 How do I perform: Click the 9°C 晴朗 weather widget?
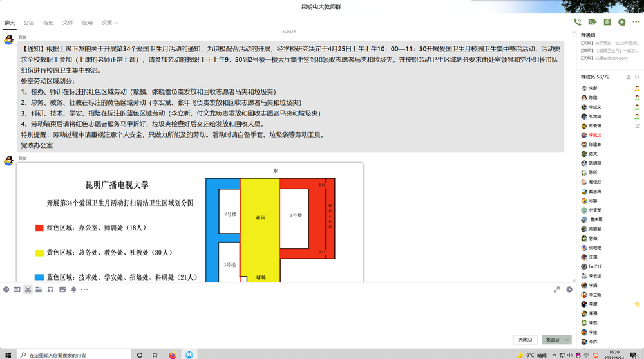(x=531, y=355)
